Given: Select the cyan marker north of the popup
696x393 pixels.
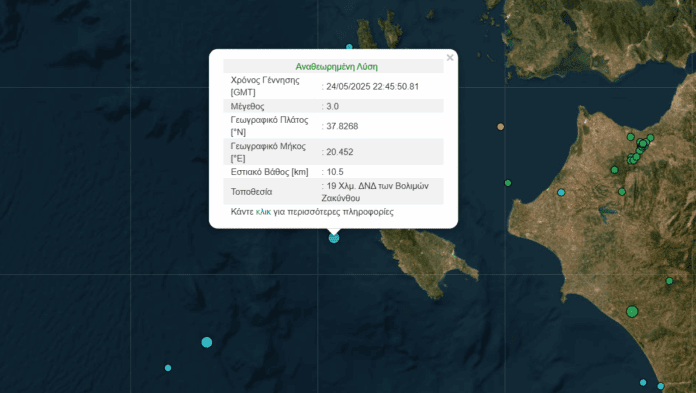Looking at the screenshot, I should (x=349, y=47).
